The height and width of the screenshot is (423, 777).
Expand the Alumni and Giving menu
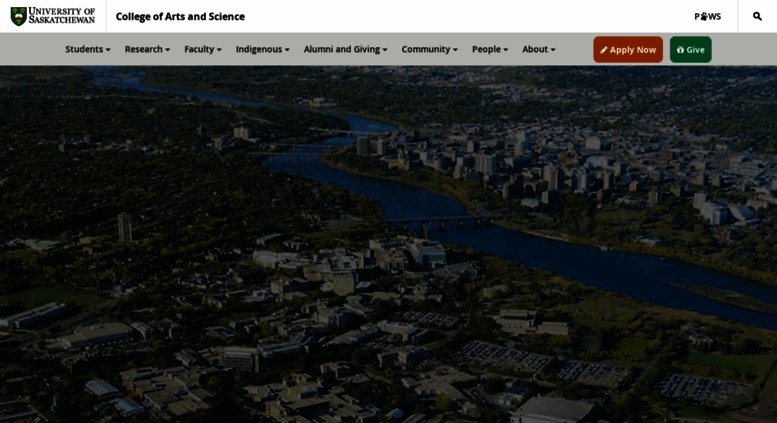point(345,49)
